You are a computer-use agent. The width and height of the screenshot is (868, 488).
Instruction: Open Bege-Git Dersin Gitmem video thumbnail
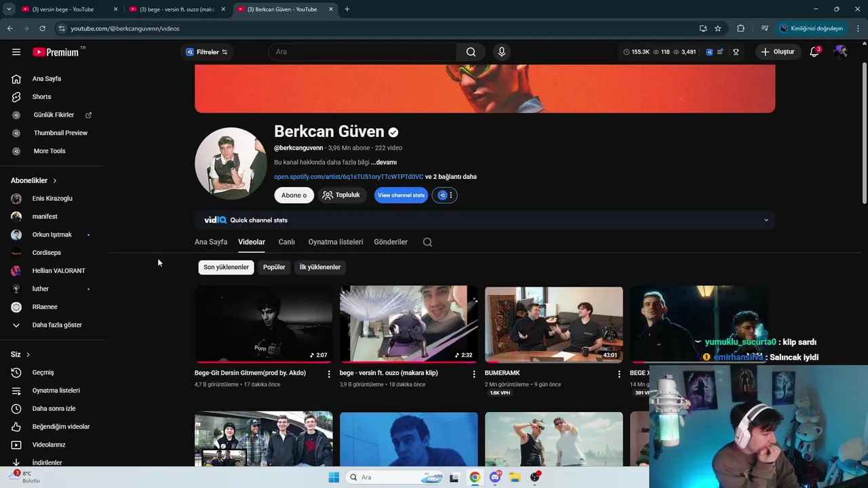pyautogui.click(x=264, y=325)
